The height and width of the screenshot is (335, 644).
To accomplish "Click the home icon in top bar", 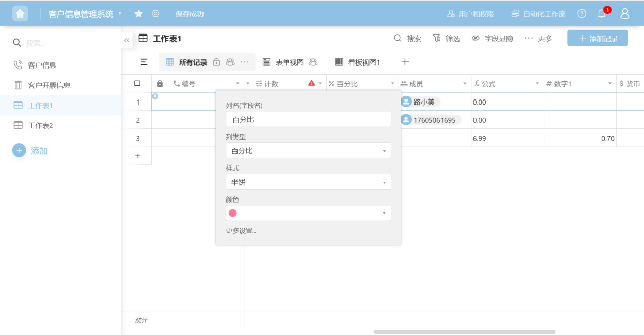I will pos(20,14).
